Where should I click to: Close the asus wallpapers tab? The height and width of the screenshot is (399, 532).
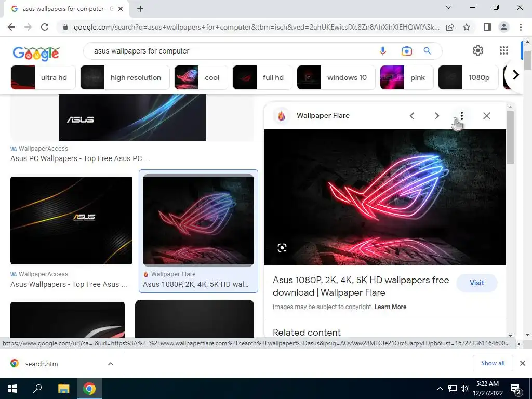tap(121, 9)
